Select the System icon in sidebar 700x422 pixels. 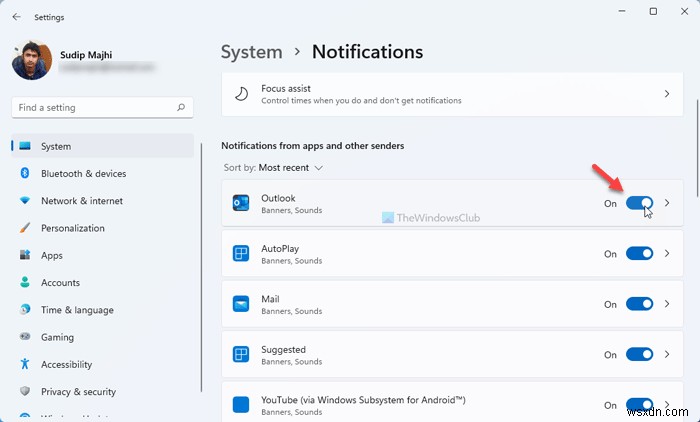point(25,146)
